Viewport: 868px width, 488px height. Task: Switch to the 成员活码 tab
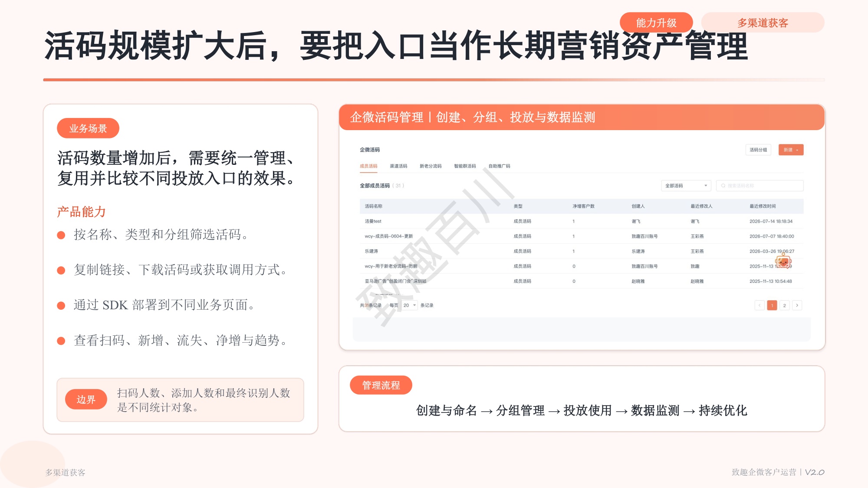[x=368, y=166]
